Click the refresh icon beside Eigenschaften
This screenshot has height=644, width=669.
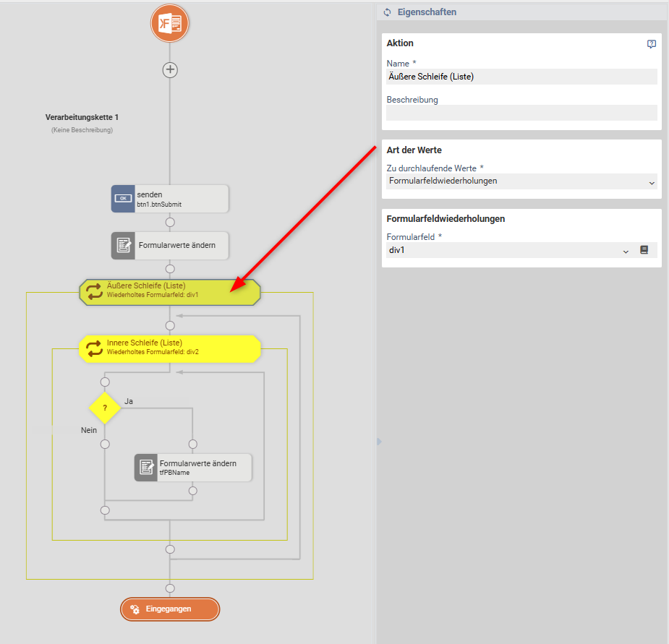click(387, 12)
